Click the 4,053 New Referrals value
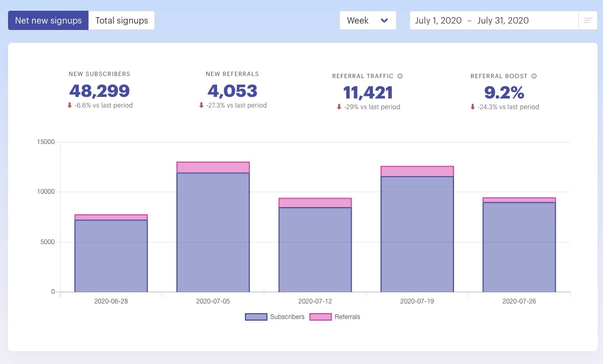The image size is (603, 364). 232,92
